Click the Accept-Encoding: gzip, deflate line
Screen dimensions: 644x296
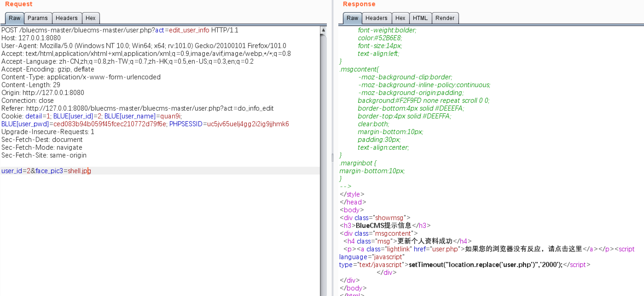click(48, 69)
